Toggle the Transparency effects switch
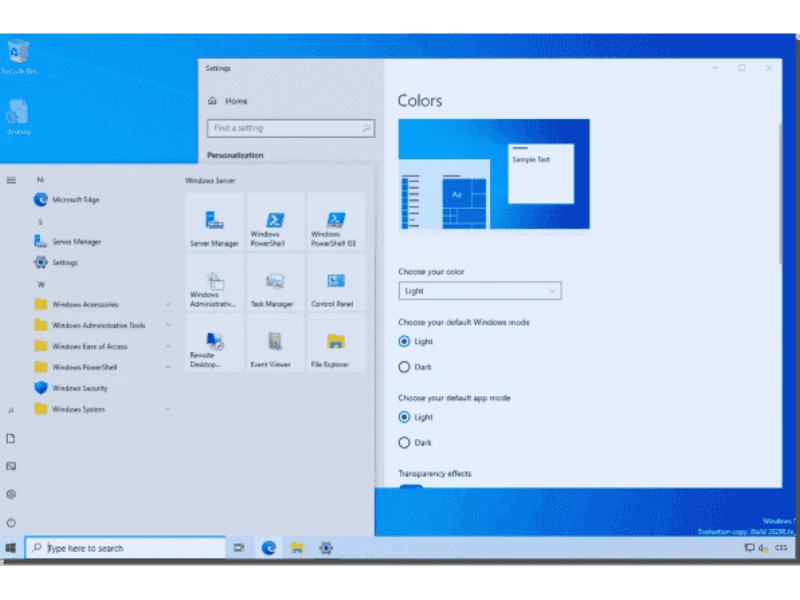Screen dimensions: 800x600 (x=411, y=486)
